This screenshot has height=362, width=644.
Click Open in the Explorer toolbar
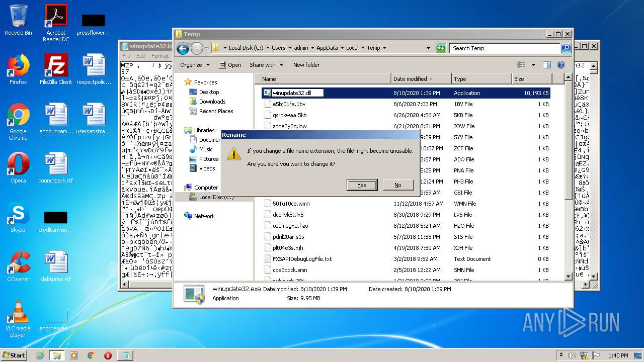pyautogui.click(x=230, y=65)
